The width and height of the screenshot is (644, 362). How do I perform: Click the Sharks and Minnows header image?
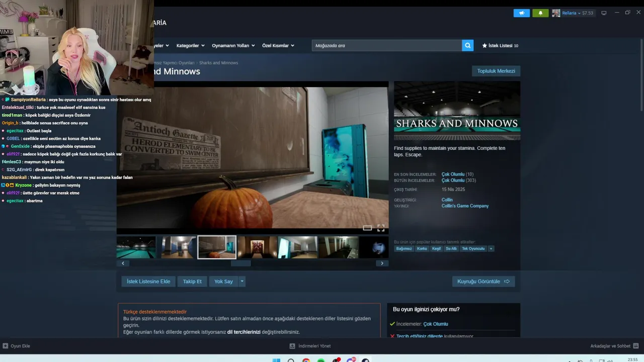click(457, 111)
